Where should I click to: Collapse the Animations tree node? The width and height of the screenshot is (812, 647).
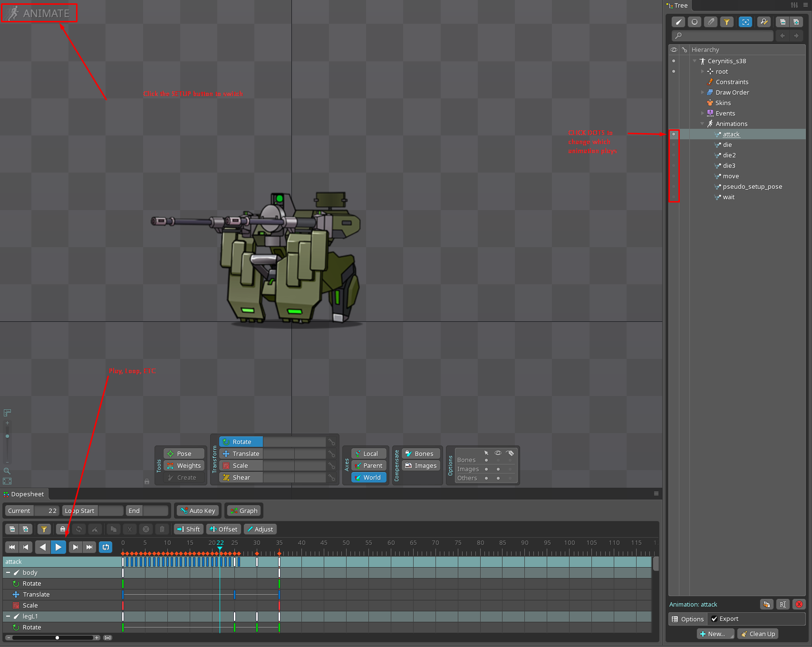(703, 124)
